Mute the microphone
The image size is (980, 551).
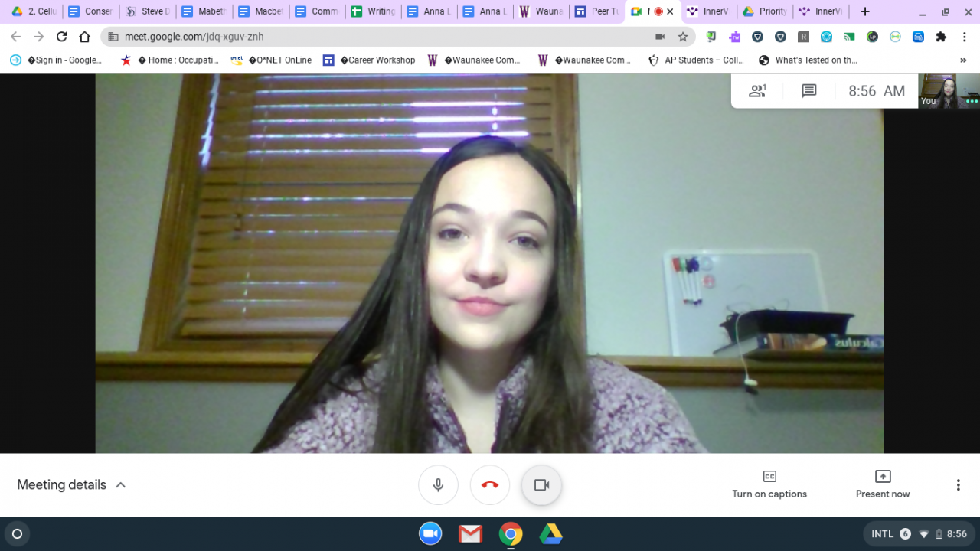click(438, 485)
